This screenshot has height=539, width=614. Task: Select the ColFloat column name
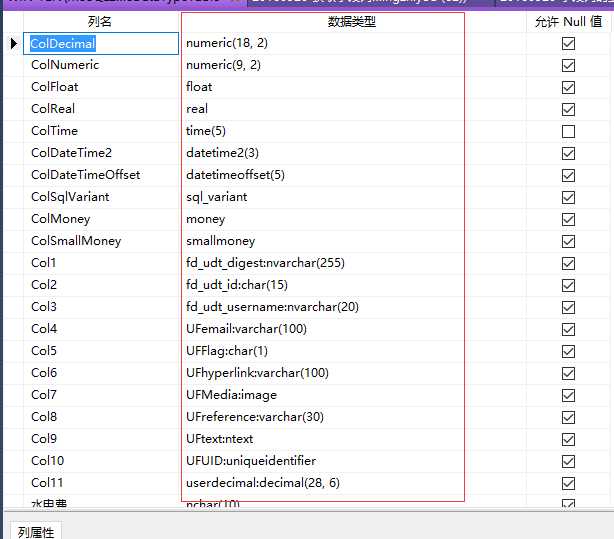coord(54,87)
